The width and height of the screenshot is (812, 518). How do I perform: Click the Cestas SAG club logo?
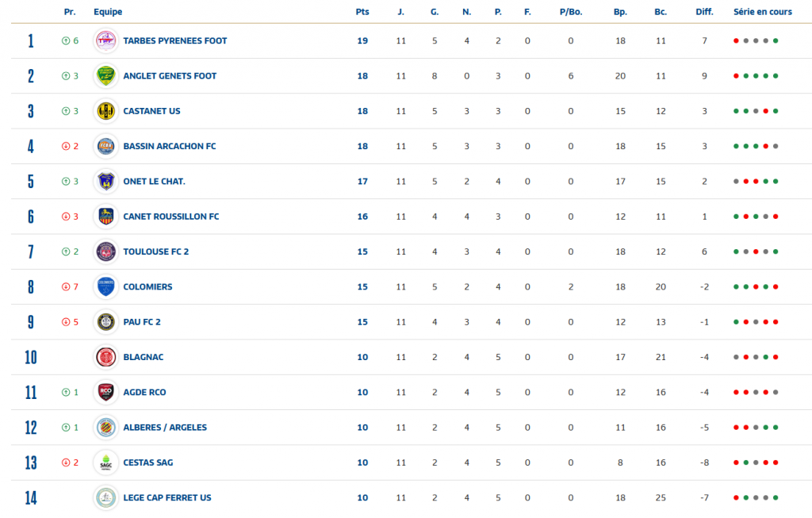point(105,462)
